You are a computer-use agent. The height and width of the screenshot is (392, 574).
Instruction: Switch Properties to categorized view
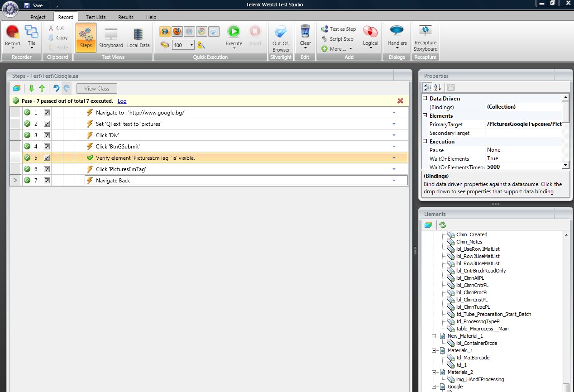[427, 87]
